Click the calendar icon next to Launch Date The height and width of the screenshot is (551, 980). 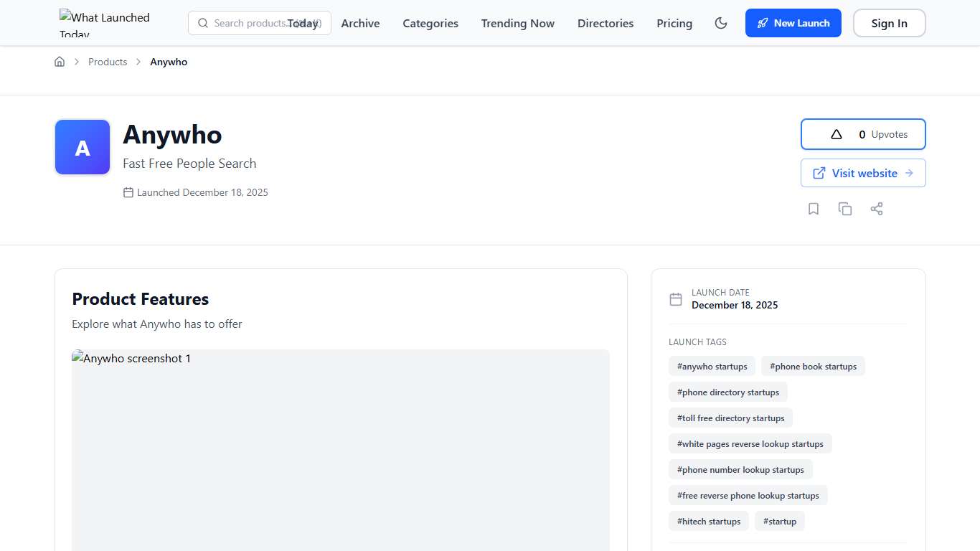tap(675, 299)
